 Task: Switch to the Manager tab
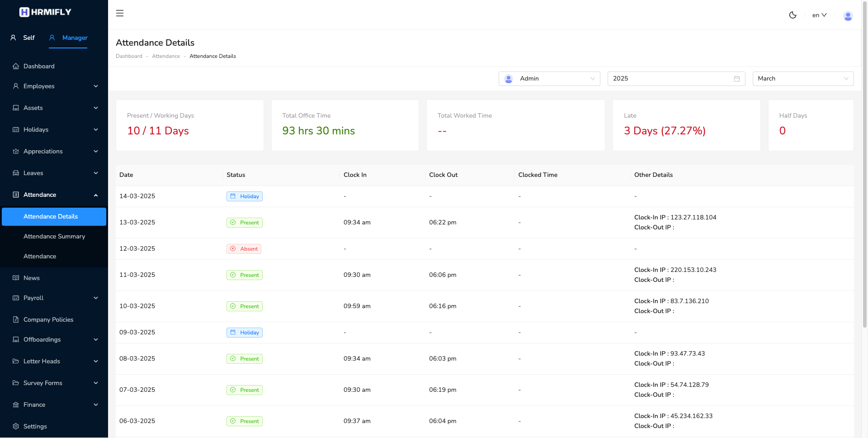pyautogui.click(x=68, y=38)
